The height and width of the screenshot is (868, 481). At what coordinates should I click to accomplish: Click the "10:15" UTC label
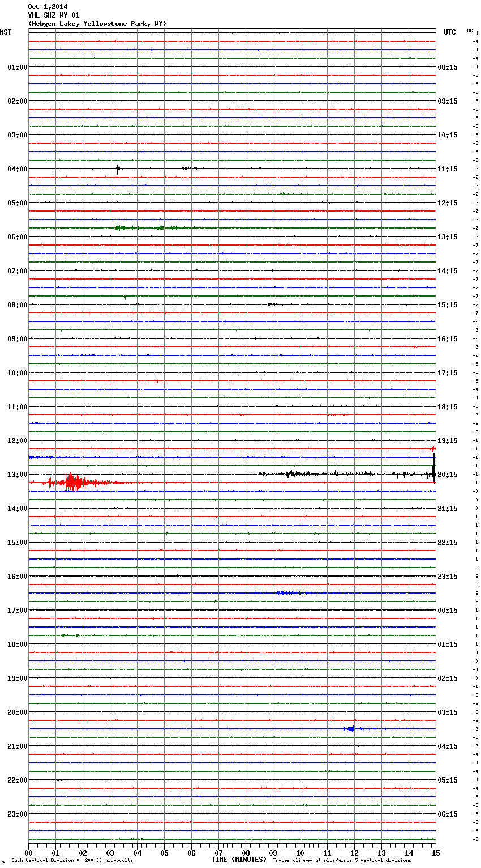[x=448, y=135]
